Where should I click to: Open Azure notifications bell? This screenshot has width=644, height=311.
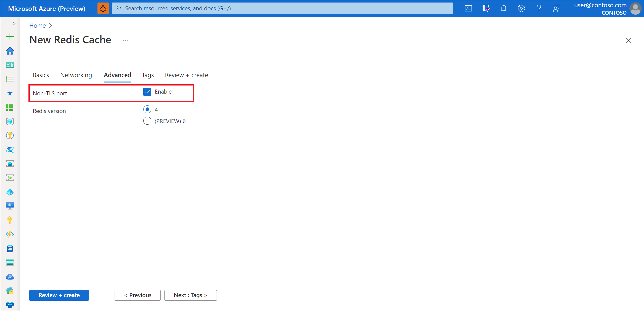click(504, 8)
